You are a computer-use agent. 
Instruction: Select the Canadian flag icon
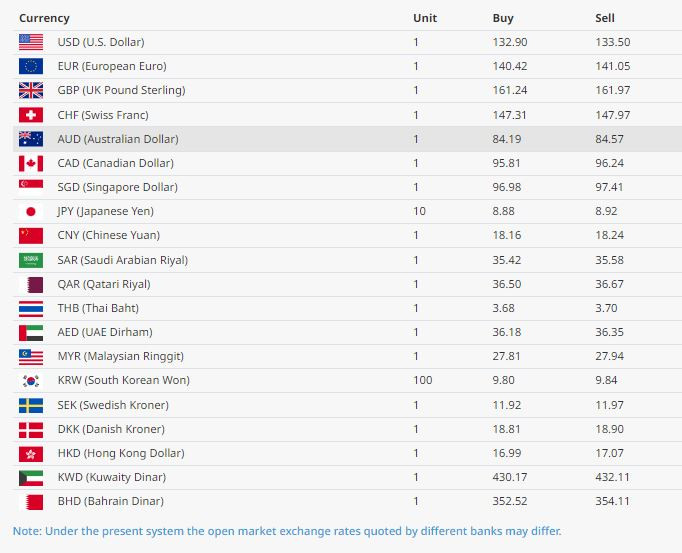pos(31,163)
